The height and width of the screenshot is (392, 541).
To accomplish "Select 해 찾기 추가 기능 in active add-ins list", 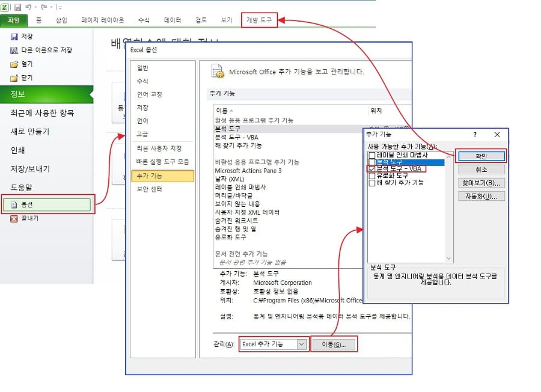I will [239, 145].
